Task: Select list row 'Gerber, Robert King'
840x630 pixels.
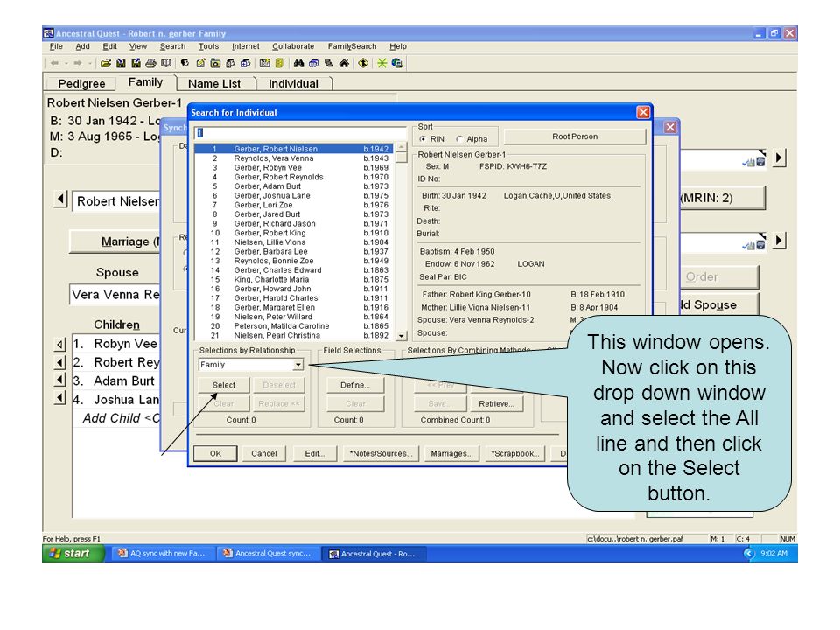Action: point(294,233)
